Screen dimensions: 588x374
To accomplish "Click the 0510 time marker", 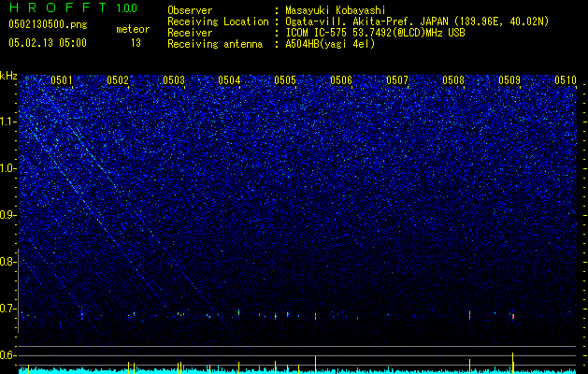I will coord(566,80).
